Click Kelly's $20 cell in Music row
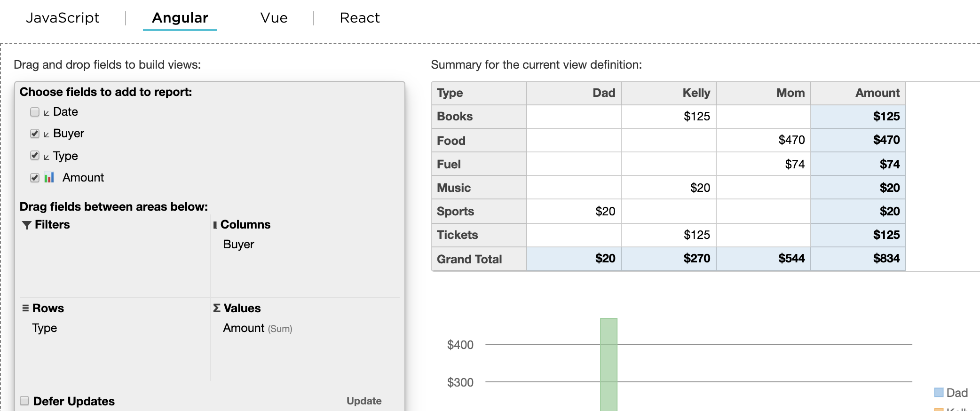This screenshot has height=411, width=980. click(x=669, y=188)
